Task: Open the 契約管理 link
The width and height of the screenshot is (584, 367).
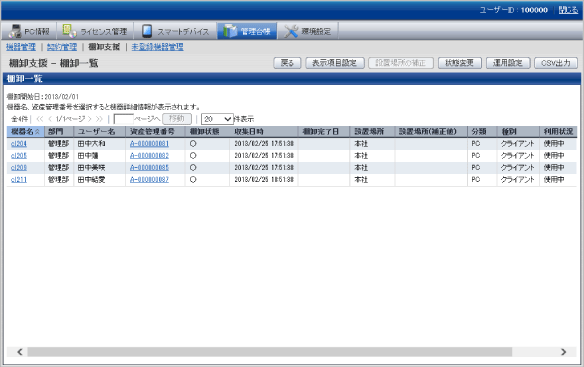Action: (62, 47)
